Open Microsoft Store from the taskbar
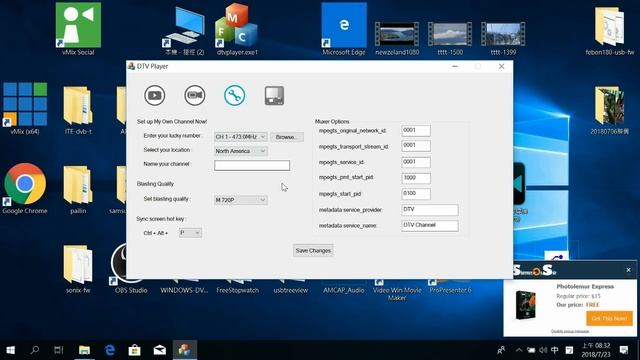This screenshot has height=360, width=640. 134,350
